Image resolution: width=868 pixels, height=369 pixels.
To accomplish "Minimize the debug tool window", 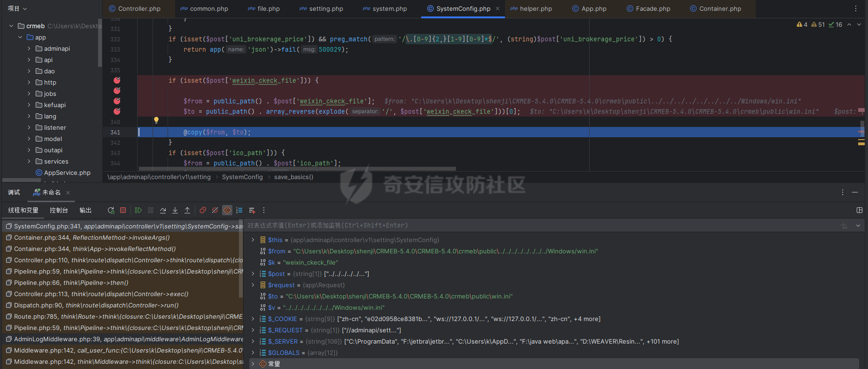I will (855, 192).
